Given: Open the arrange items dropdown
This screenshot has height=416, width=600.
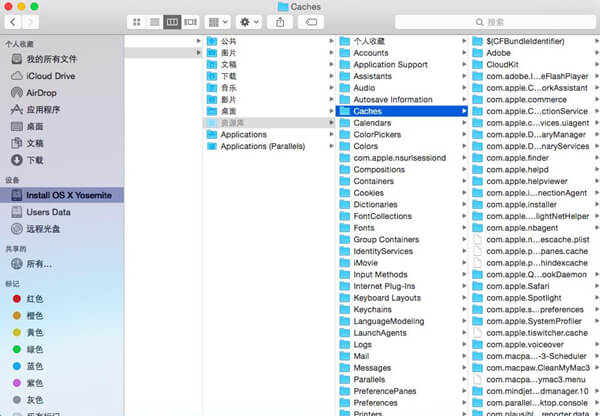Looking at the screenshot, I should pyautogui.click(x=218, y=22).
